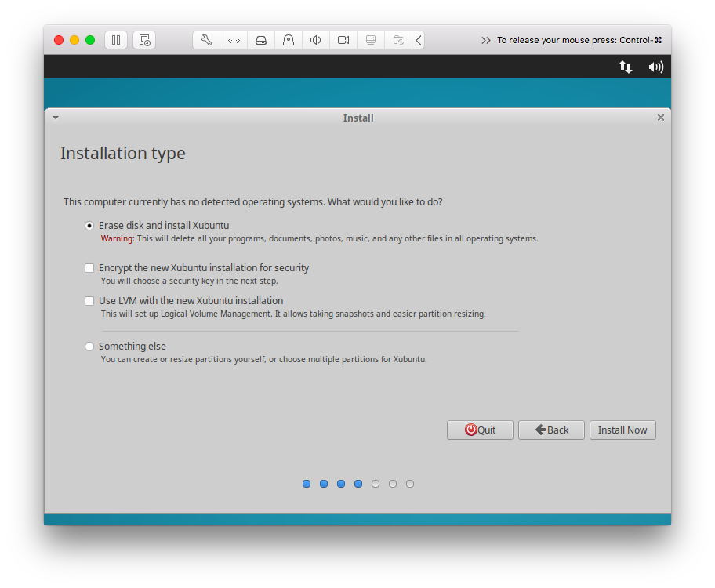Click 'You will choose a security key' text
Screen dimensions: 715x588
click(x=189, y=281)
